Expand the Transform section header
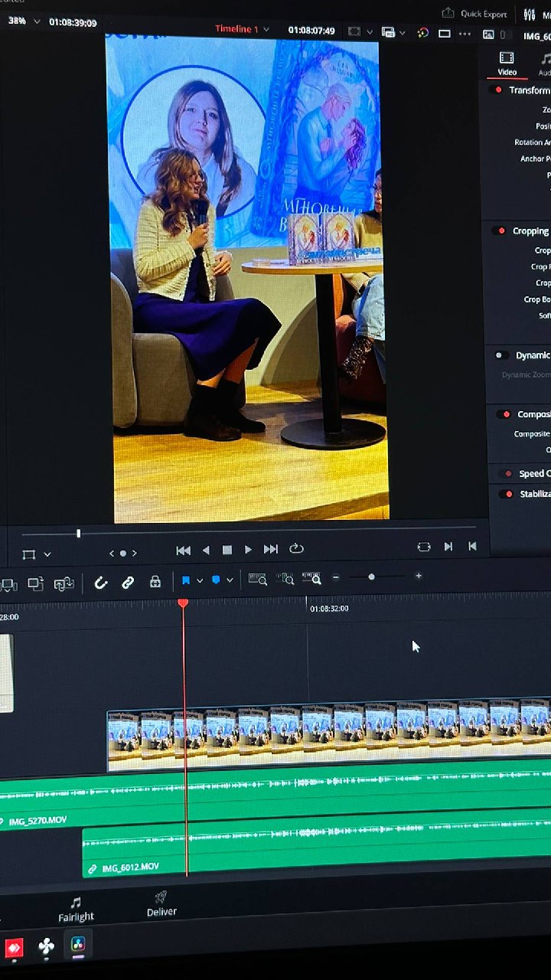 pos(530,90)
